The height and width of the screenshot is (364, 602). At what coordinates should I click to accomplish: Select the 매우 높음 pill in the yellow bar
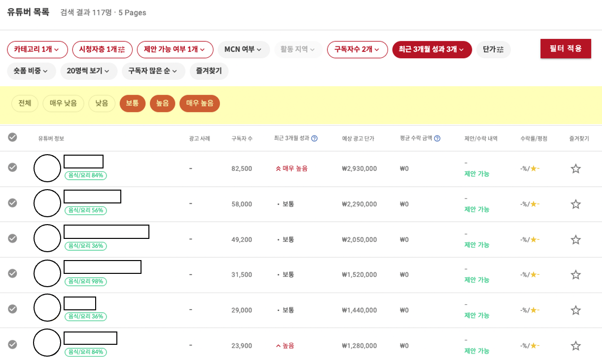200,103
